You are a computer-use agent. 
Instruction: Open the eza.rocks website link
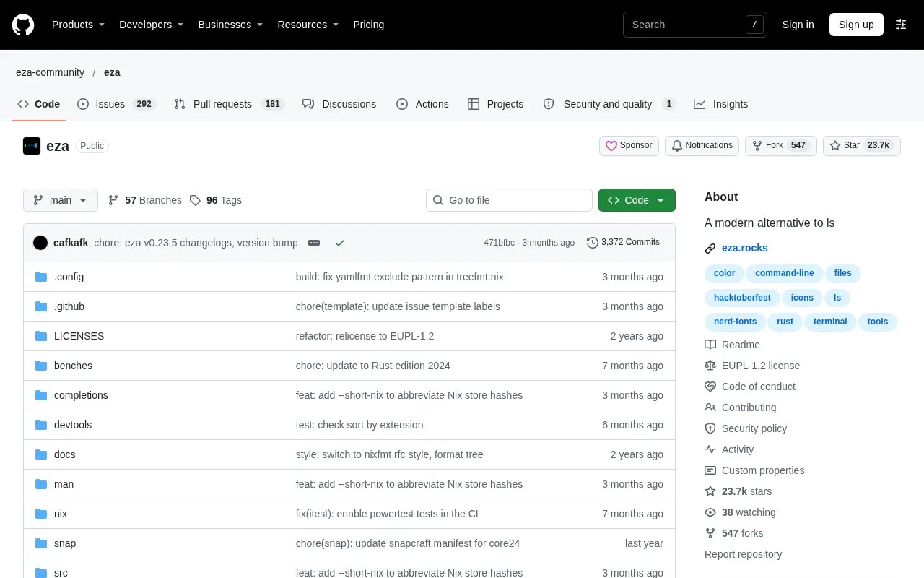pyautogui.click(x=745, y=248)
